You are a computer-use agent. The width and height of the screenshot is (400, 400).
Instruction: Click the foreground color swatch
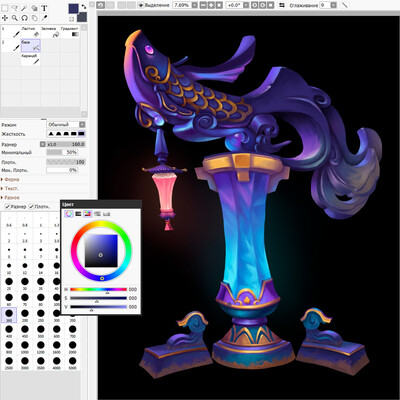73,8
